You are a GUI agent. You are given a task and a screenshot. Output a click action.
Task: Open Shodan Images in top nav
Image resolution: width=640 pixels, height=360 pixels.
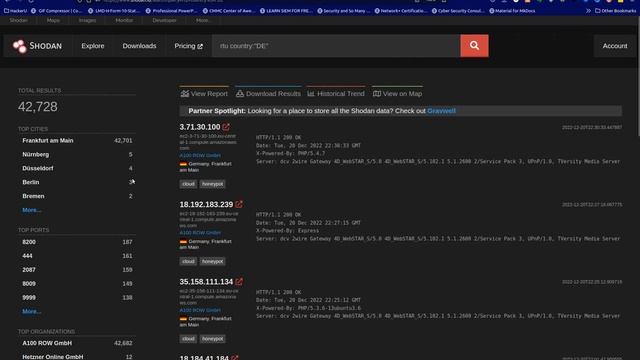[x=87, y=20]
